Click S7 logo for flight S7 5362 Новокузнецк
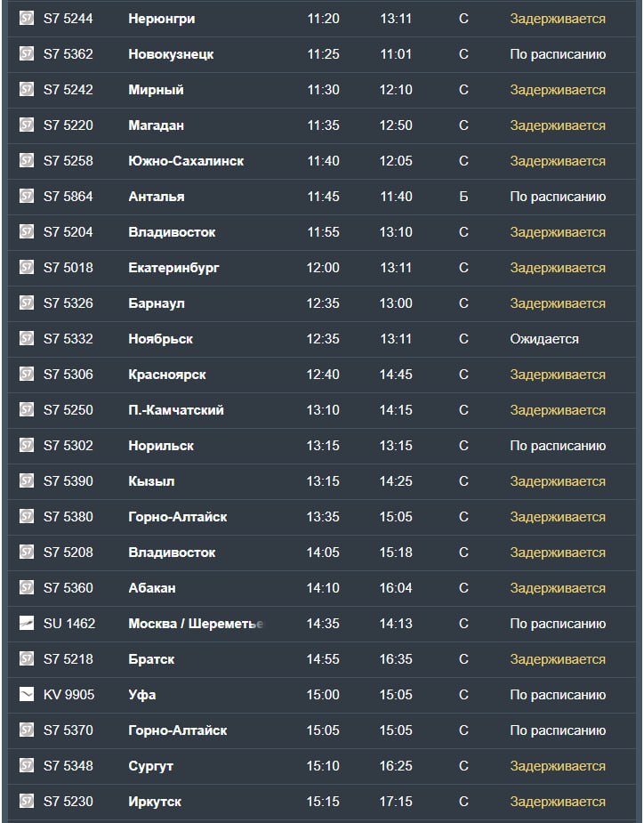The width and height of the screenshot is (644, 823). [x=27, y=54]
